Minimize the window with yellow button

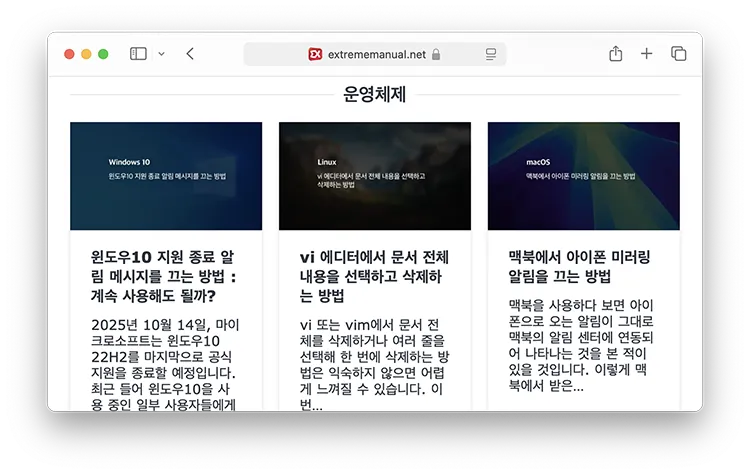pos(86,54)
